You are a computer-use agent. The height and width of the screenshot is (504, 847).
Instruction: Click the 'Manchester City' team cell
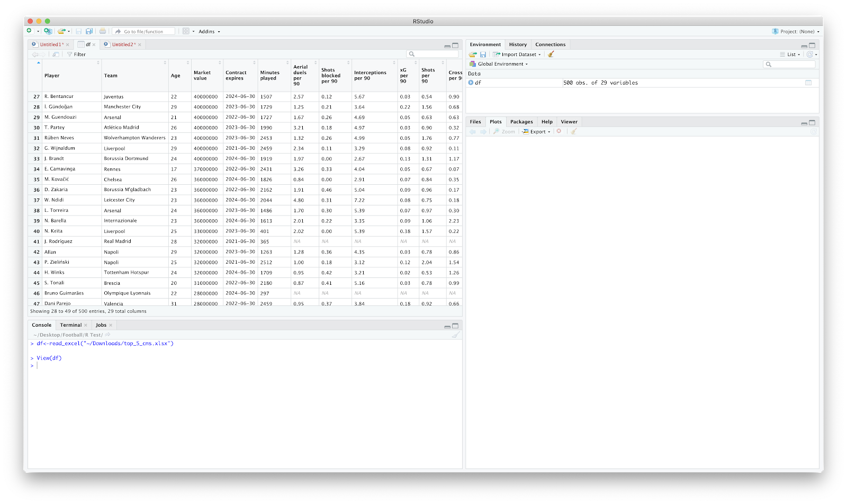click(135, 107)
